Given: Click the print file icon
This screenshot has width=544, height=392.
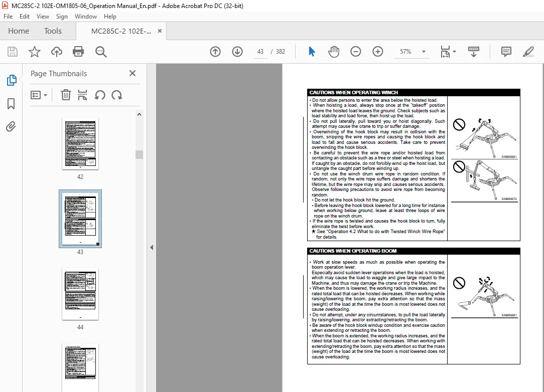Looking at the screenshot, I should pos(78,52).
